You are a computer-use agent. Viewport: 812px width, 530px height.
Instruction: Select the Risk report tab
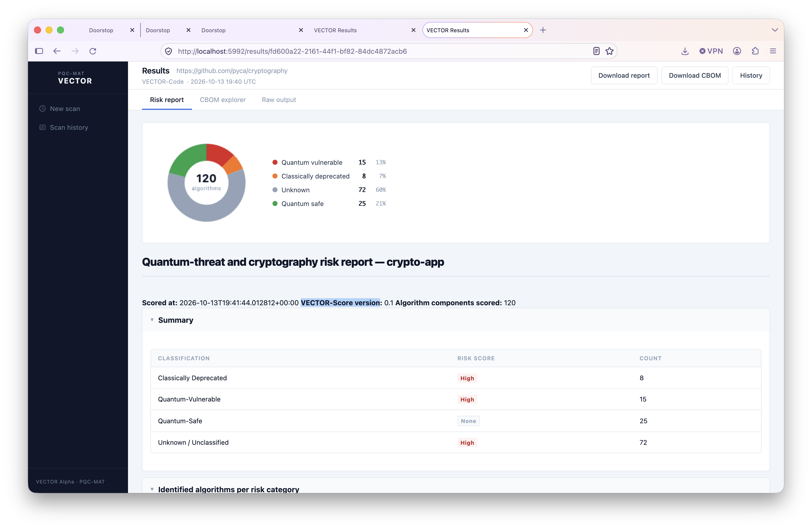[167, 100]
